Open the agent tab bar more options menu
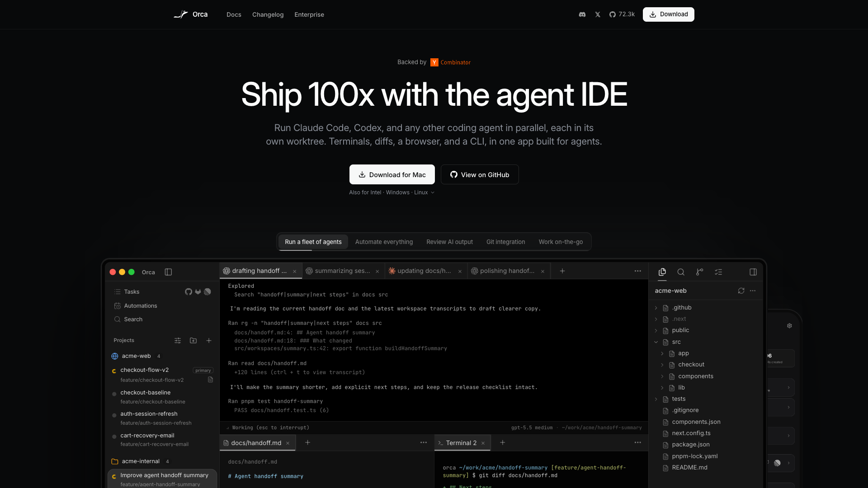 (x=637, y=271)
